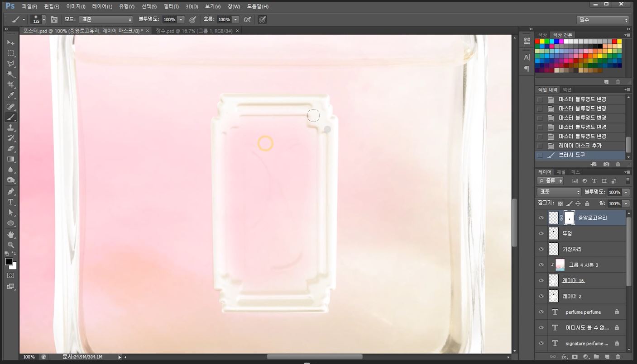
Task: Select the Polygonal Lasso tool
Action: point(11,64)
